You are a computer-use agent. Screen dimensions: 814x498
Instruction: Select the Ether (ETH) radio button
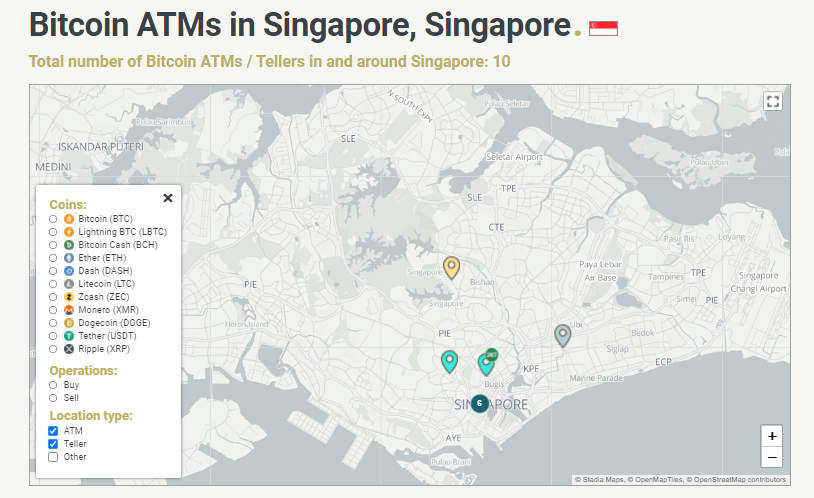click(x=53, y=258)
